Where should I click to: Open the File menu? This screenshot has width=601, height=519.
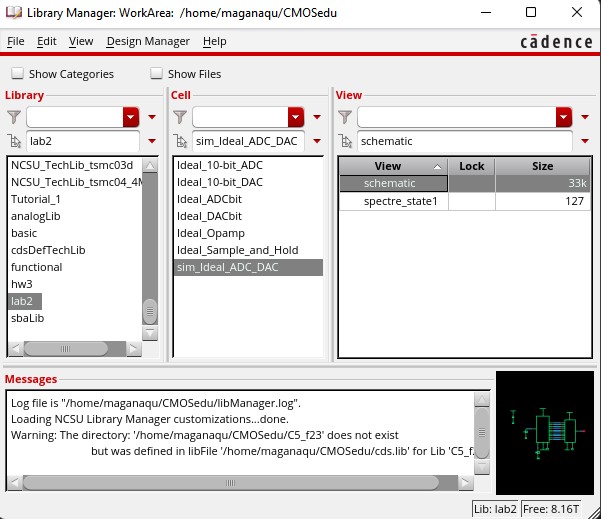[16, 41]
